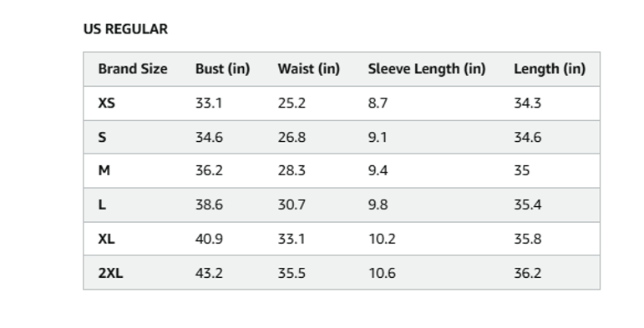Select the S size row label
This screenshot has height=328, width=644.
click(x=102, y=137)
